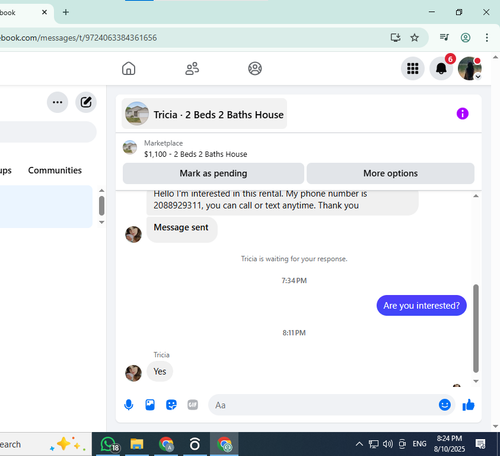Click chat scroll down arrow
500x456 pixels.
click(x=476, y=381)
